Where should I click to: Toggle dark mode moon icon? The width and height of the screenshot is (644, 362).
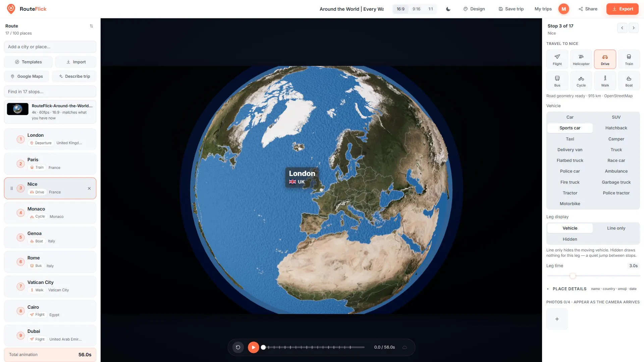click(448, 9)
